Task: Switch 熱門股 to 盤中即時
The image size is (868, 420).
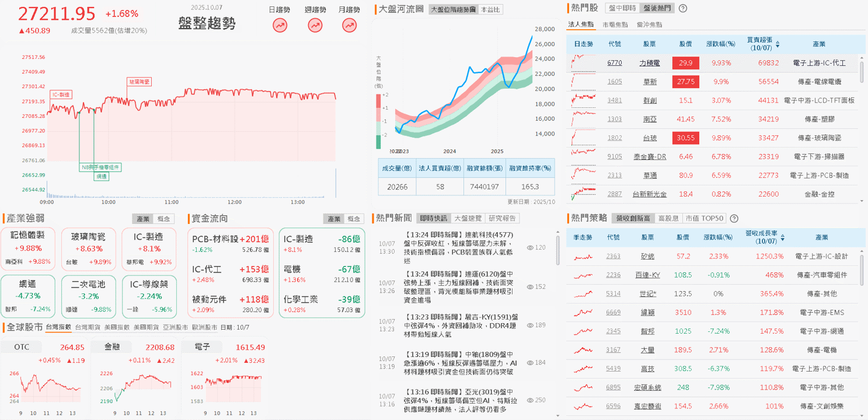Action: coord(622,9)
